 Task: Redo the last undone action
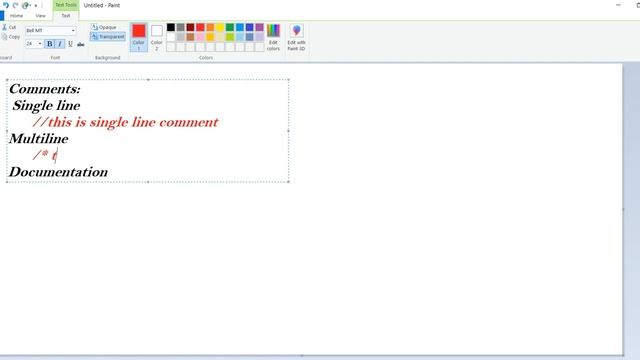click(16, 5)
